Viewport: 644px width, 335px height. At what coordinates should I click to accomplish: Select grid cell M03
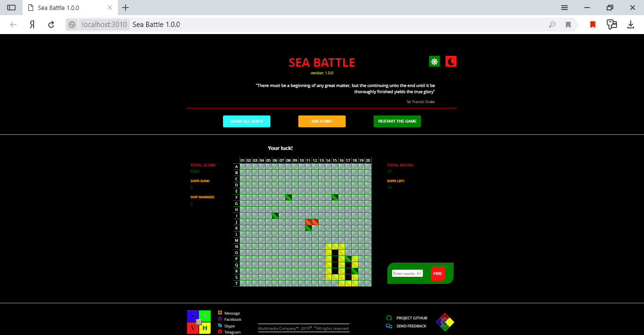(256, 240)
